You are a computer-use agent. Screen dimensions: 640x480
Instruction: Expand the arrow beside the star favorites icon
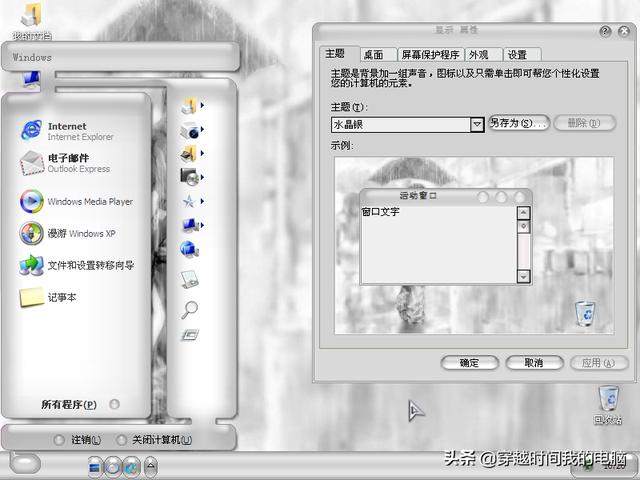(202, 201)
